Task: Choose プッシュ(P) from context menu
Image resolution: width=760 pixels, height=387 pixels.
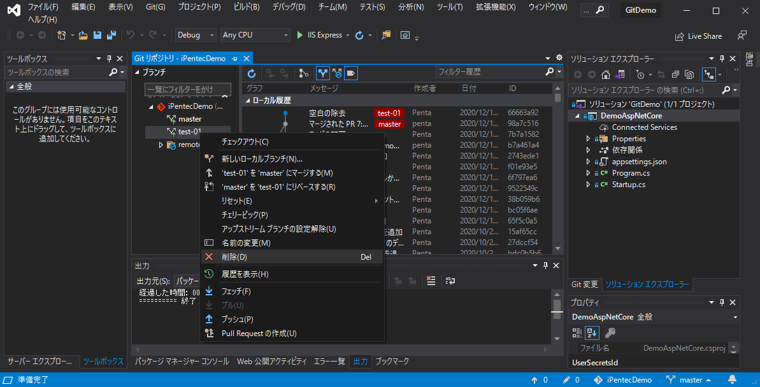Action: (292, 319)
